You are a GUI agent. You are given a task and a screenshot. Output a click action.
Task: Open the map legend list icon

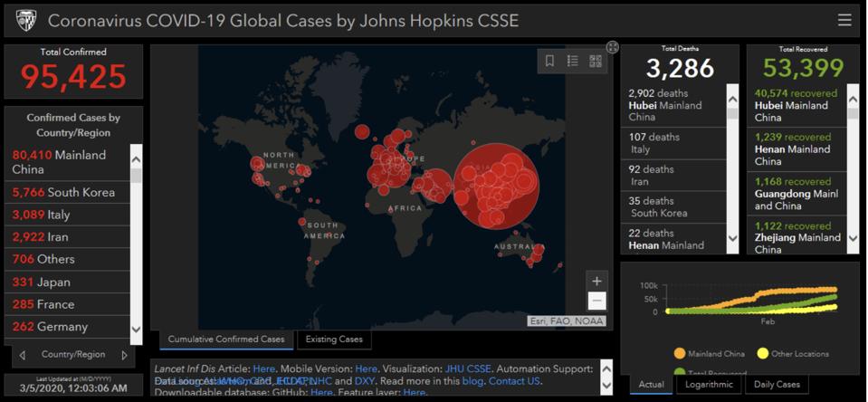(572, 62)
